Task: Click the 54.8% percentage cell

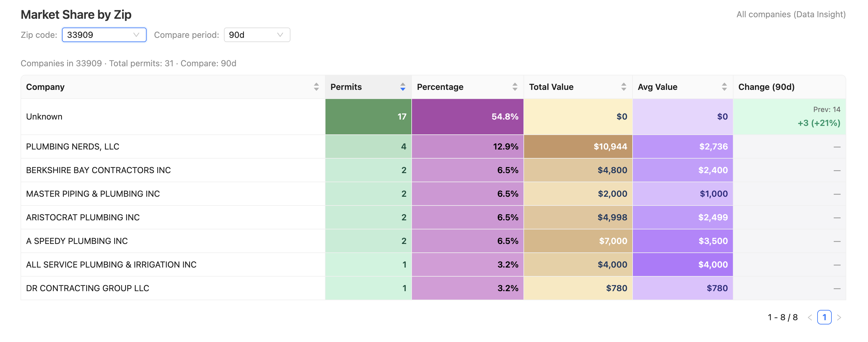Action: click(467, 117)
